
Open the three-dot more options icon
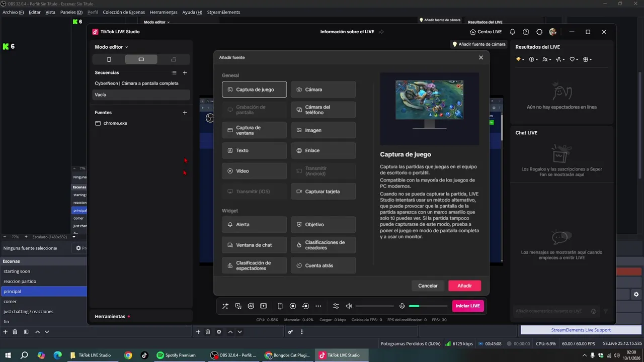(x=318, y=306)
